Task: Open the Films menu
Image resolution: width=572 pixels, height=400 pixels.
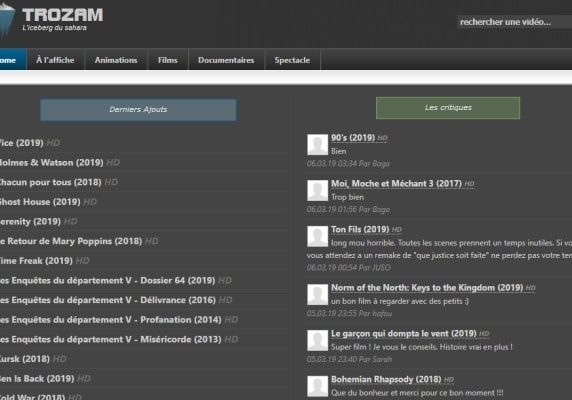Action: 168,60
